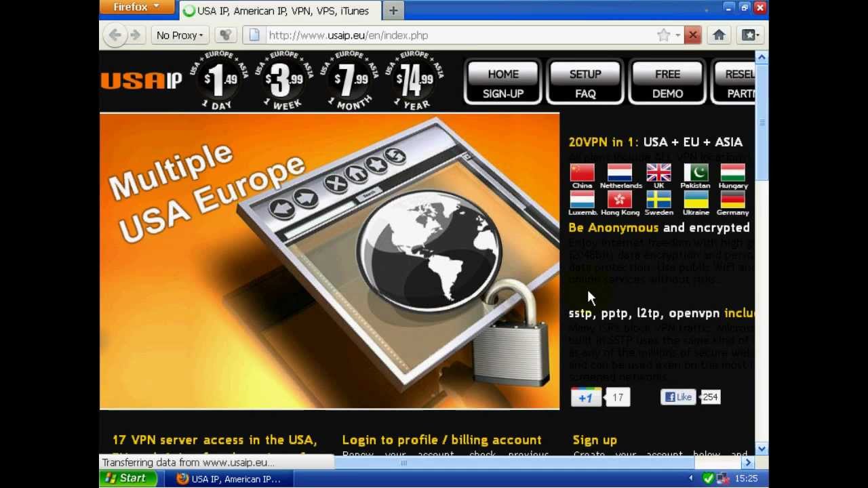868x488 pixels.
Task: Select the USA IP, American IP tab
Action: (x=280, y=11)
